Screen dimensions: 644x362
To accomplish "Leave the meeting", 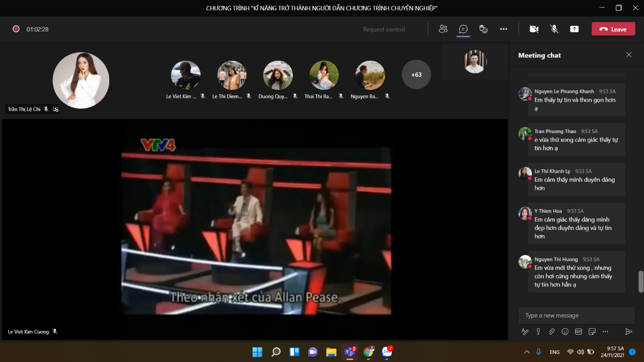I will tap(613, 29).
